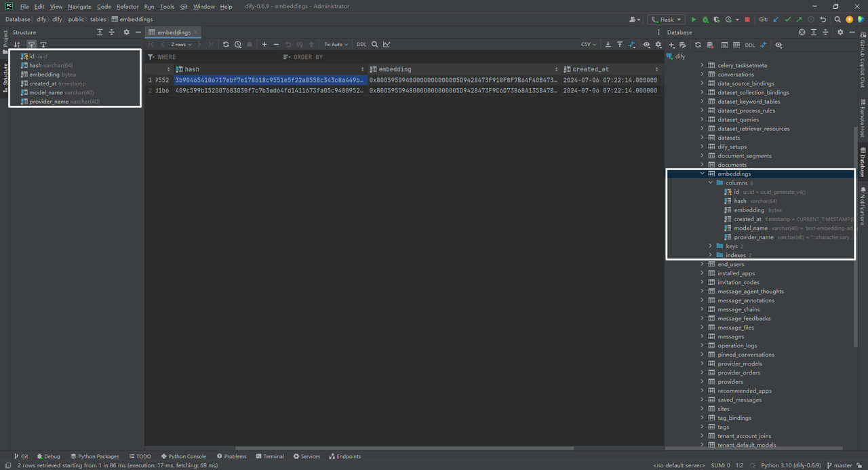This screenshot has width=868, height=470.
Task: Expand all nodes in the Structure panel
Action: point(100,32)
